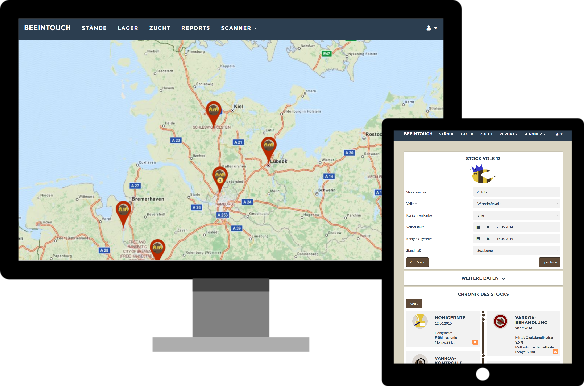Screen dimensions: 584x386
Task: Go to ZUCHT in desktop navbar
Action: 159,28
